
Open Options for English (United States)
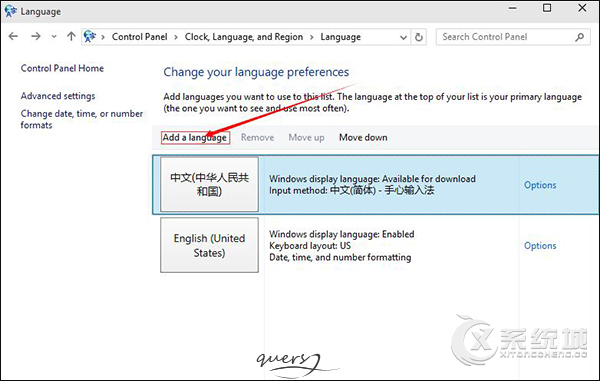(x=540, y=245)
